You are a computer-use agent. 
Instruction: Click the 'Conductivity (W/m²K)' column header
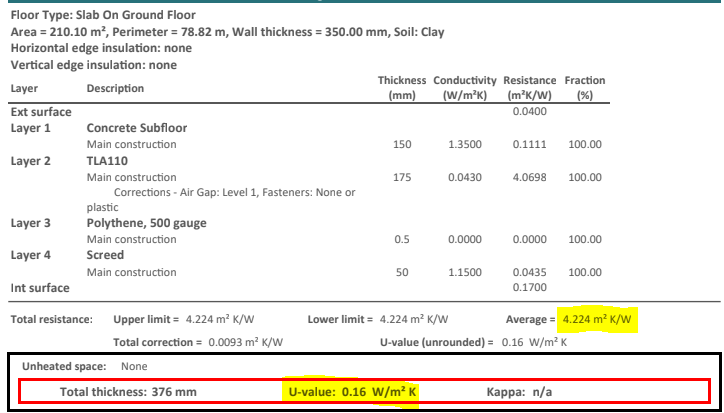465,88
